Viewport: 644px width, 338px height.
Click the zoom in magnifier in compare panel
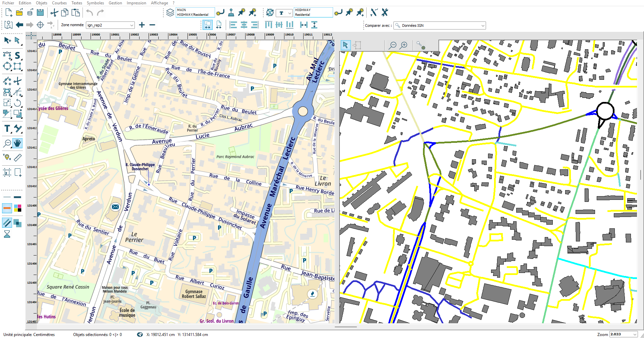(x=404, y=45)
